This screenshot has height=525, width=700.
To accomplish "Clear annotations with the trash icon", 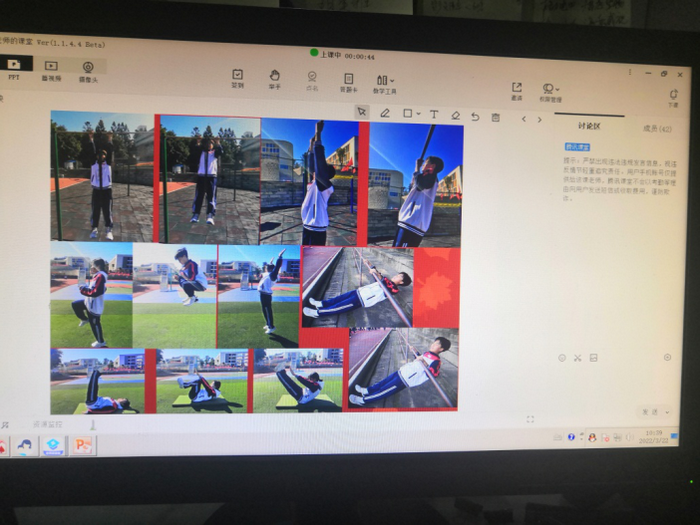I will [495, 117].
